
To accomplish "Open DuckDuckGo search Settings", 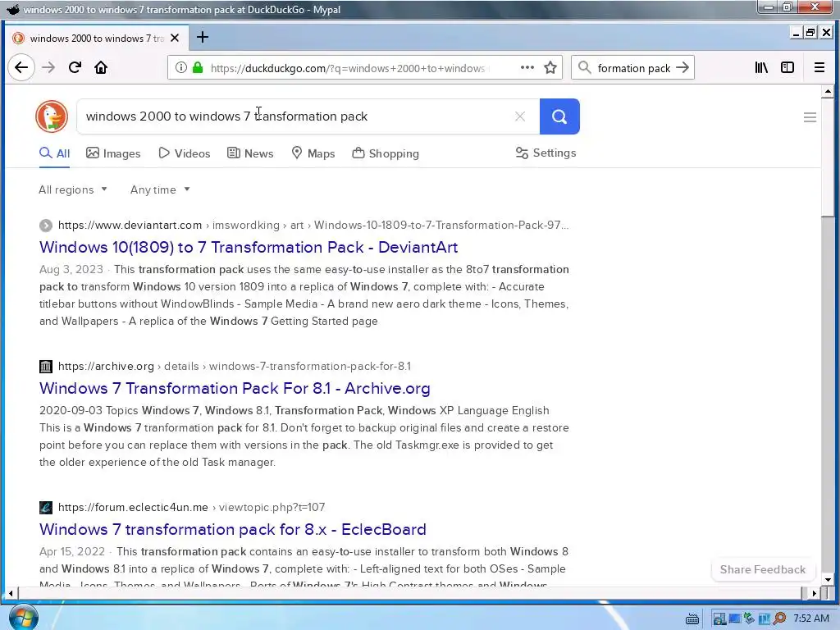I will point(546,153).
